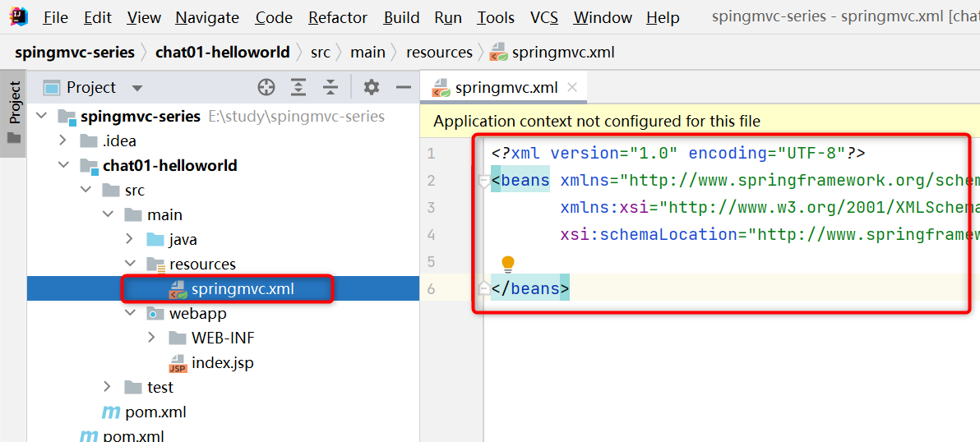Open the Window menu
Image resolution: width=980 pixels, height=442 pixels.
coord(603,17)
